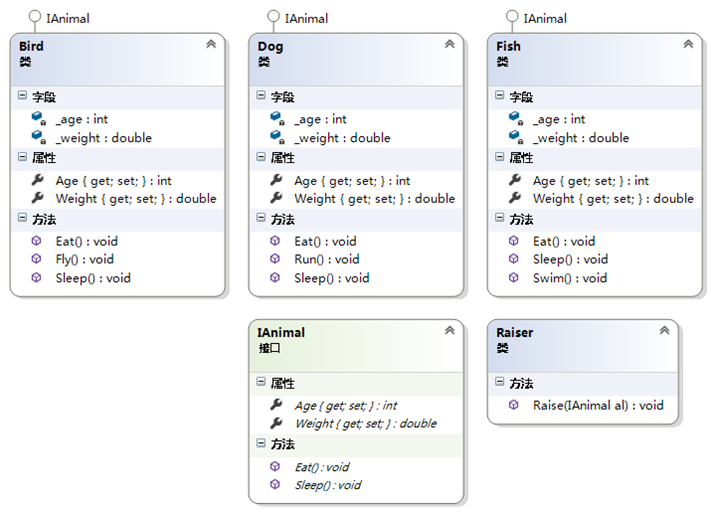Collapse the 方法 section in Raiser class
The image size is (711, 512).
499,381
